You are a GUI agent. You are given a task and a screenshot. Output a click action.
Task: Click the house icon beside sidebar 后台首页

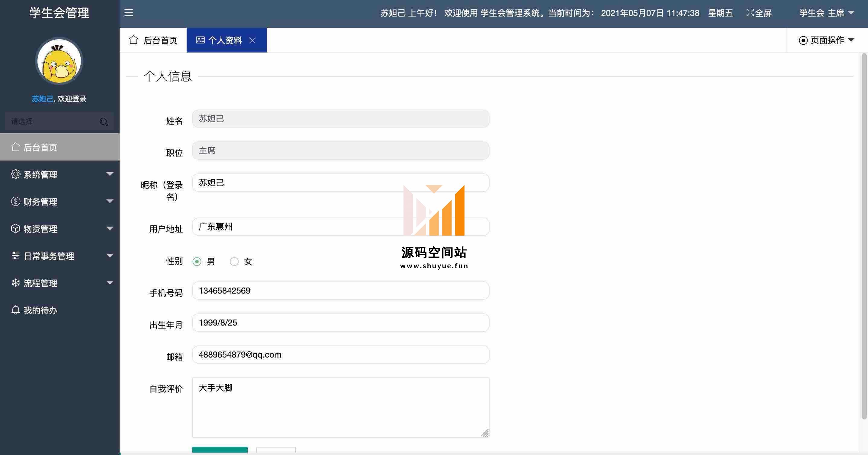(x=15, y=147)
